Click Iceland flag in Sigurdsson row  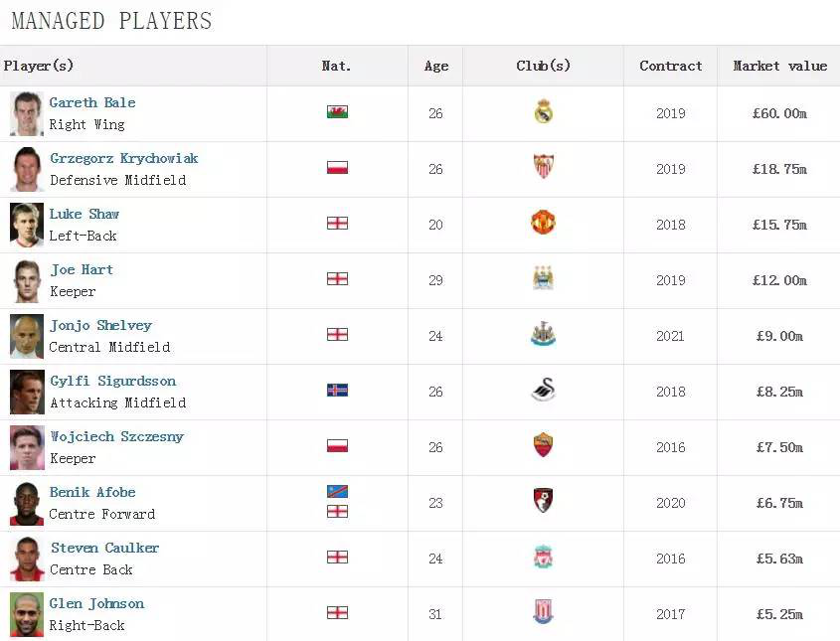coord(337,391)
